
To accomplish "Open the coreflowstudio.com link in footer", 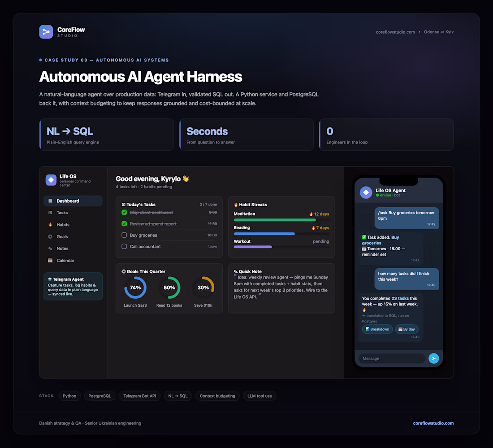I will pyautogui.click(x=433, y=423).
